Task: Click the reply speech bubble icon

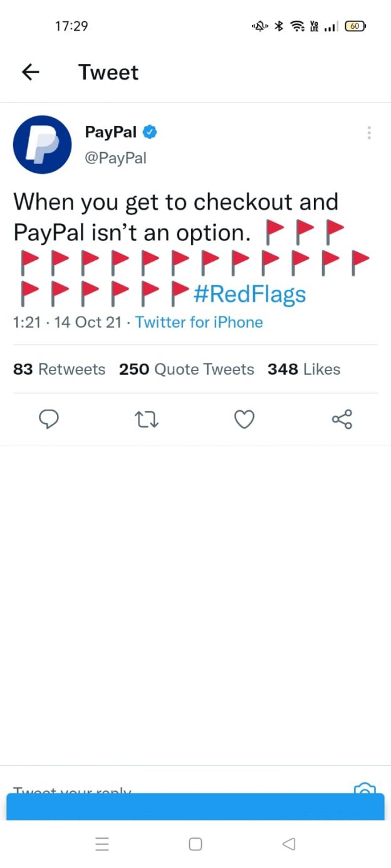Action: (x=49, y=419)
